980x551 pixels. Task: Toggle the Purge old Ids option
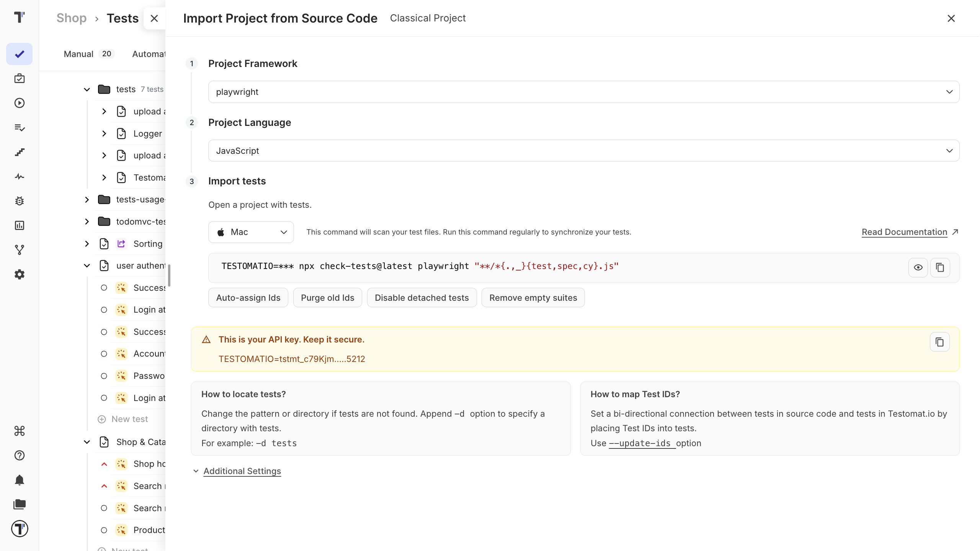328,298
